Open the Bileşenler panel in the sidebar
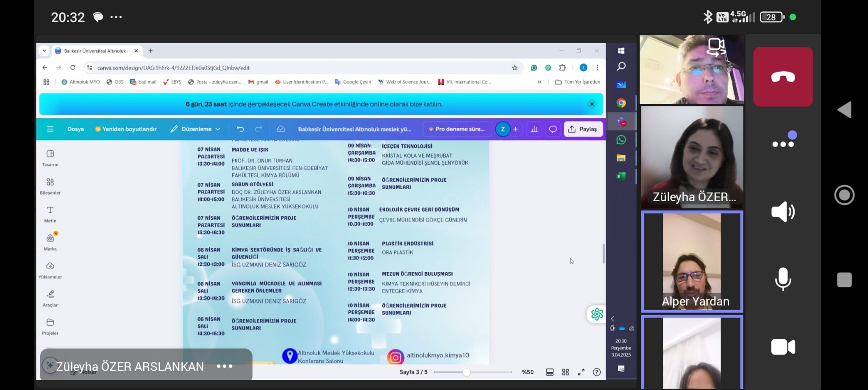Image resolution: width=868 pixels, height=390 pixels. tap(50, 186)
